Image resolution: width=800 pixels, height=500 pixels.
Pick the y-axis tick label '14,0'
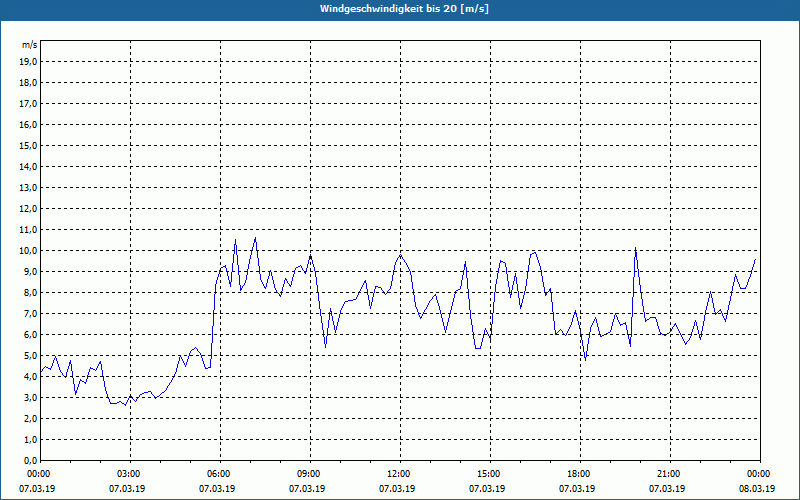pyautogui.click(x=28, y=166)
